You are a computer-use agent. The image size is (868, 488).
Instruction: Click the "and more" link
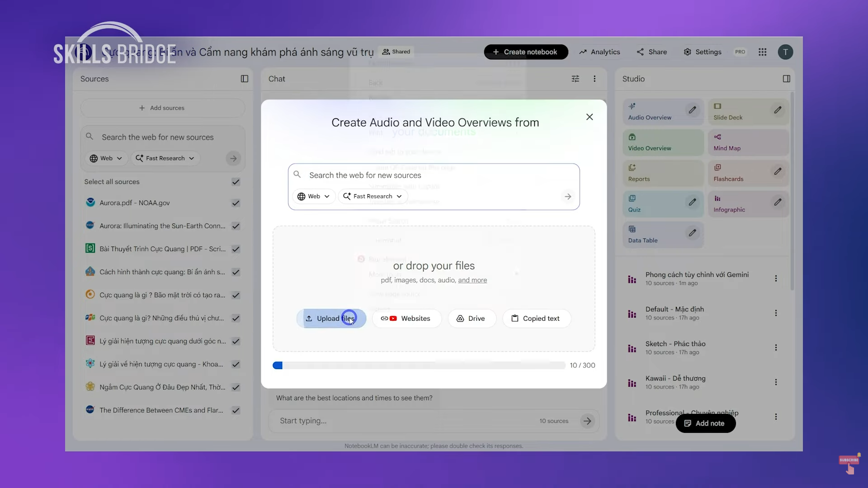click(x=472, y=280)
